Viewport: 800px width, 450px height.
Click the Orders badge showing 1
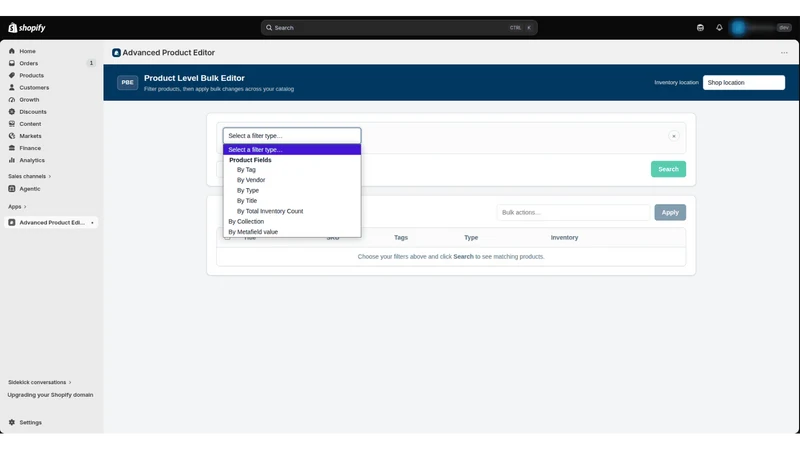pyautogui.click(x=91, y=63)
